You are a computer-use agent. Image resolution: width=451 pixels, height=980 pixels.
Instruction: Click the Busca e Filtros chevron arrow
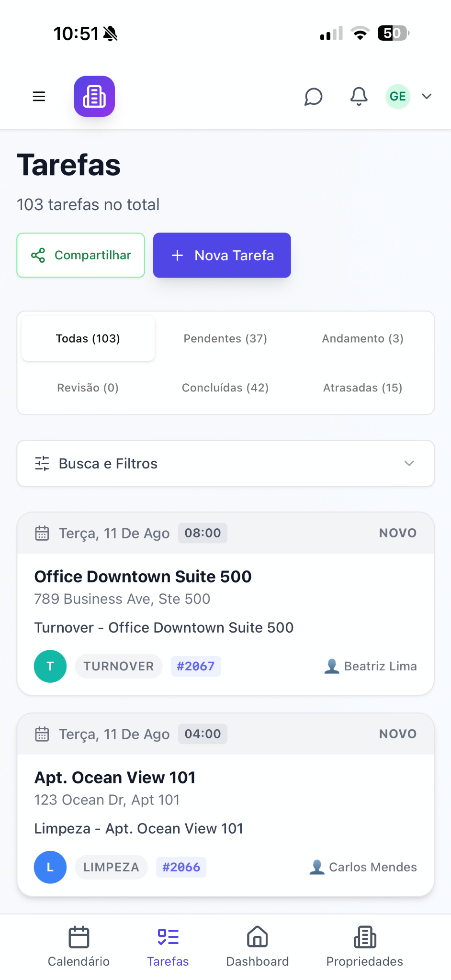(409, 463)
